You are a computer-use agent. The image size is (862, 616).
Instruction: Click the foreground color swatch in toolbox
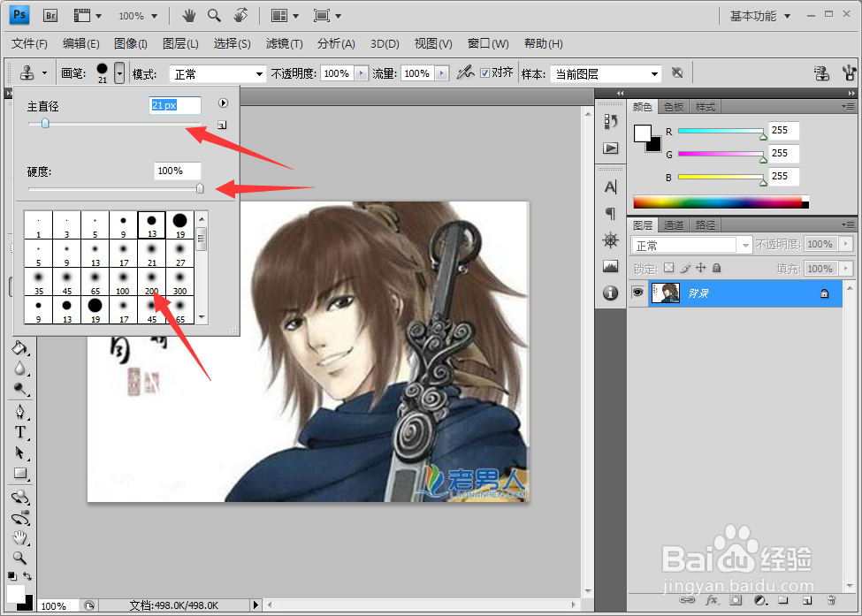pos(15,594)
